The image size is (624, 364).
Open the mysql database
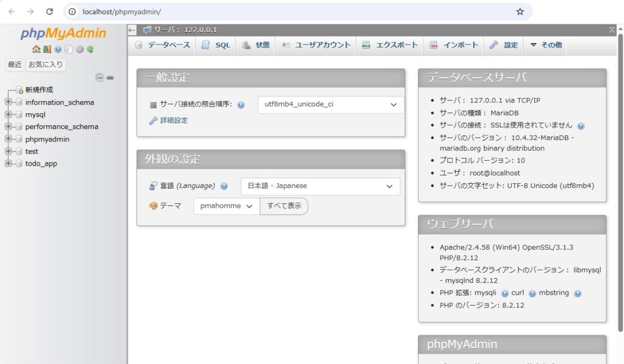coord(35,114)
